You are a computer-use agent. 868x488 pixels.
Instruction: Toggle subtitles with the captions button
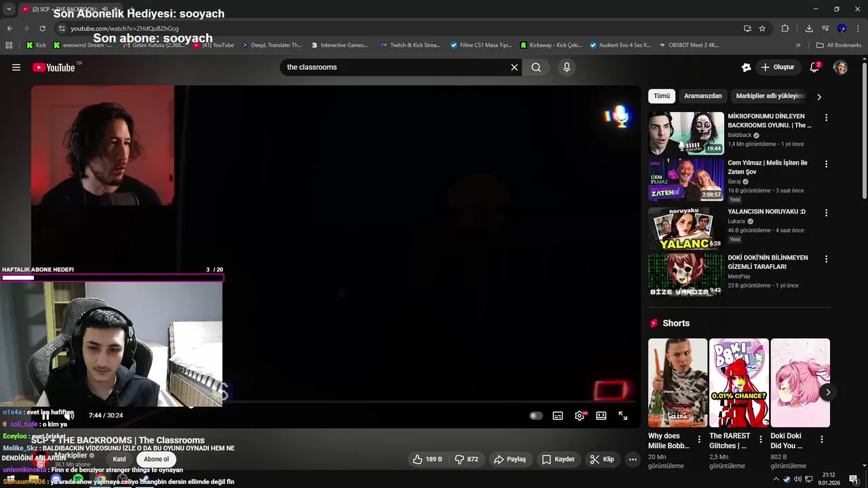click(557, 415)
